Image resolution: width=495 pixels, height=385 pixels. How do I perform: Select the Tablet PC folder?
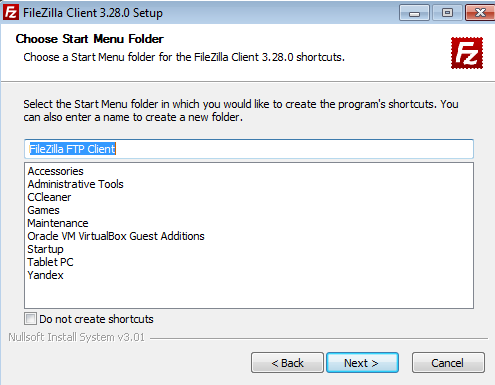(50, 262)
